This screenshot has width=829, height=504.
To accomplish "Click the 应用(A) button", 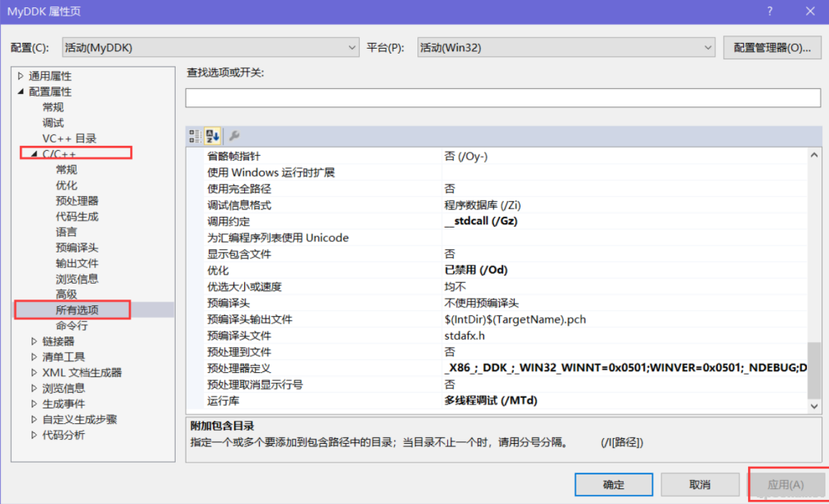I will click(785, 484).
